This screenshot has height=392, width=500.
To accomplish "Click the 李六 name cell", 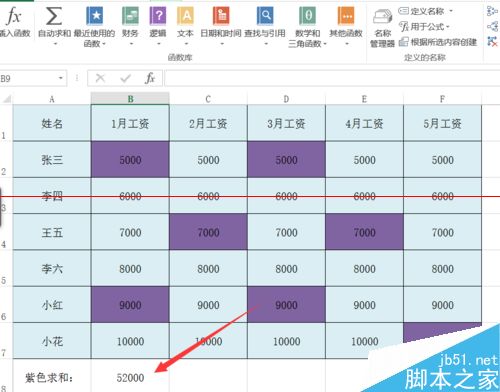I will click(x=52, y=268).
